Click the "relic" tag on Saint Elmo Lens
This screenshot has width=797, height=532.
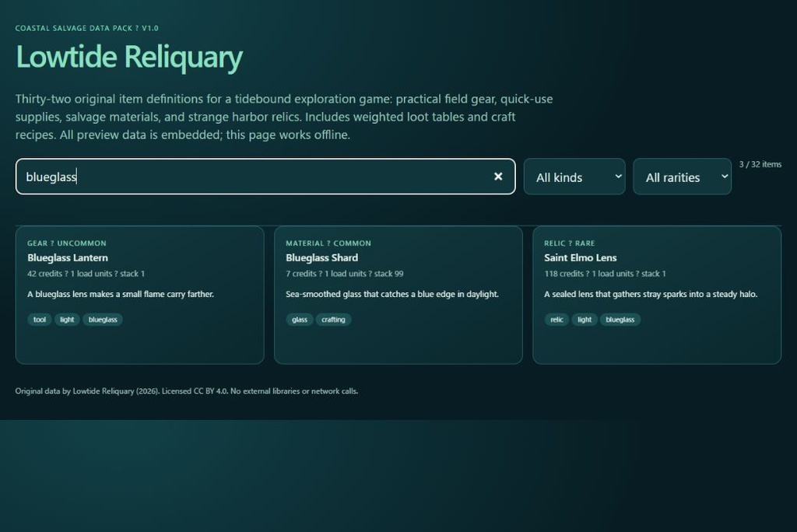pyautogui.click(x=556, y=320)
